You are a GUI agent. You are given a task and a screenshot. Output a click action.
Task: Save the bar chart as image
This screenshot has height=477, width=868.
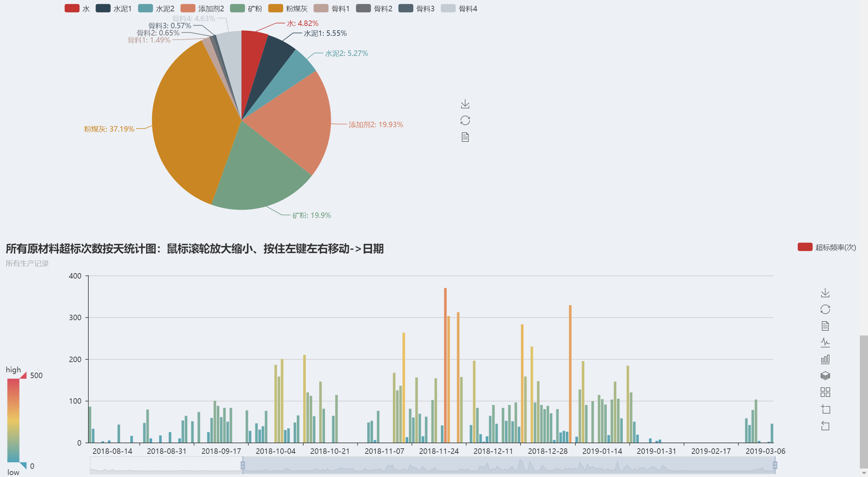click(825, 293)
